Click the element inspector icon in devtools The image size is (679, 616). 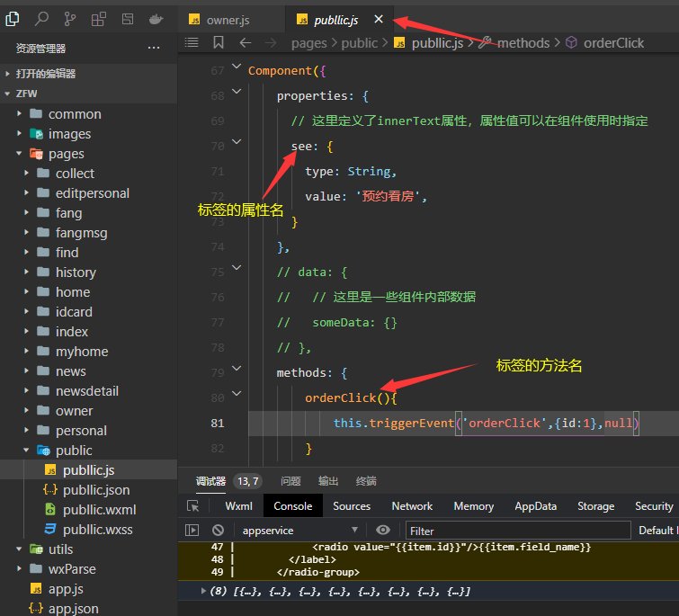coord(192,506)
